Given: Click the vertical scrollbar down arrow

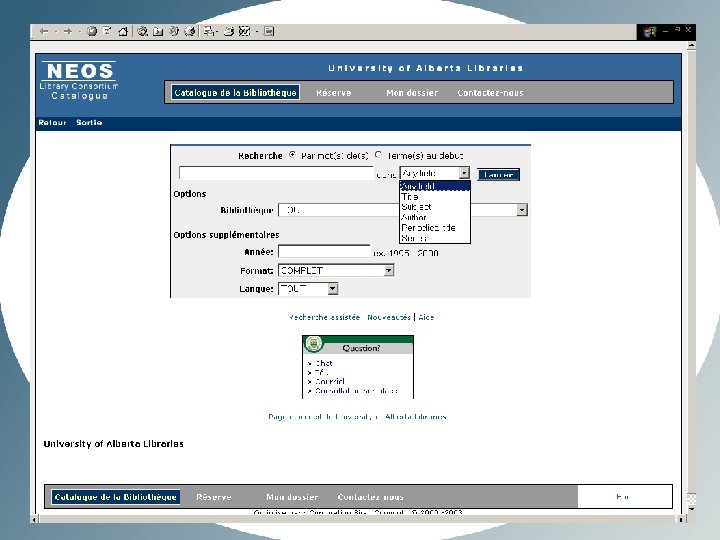Looking at the screenshot, I should [691, 509].
